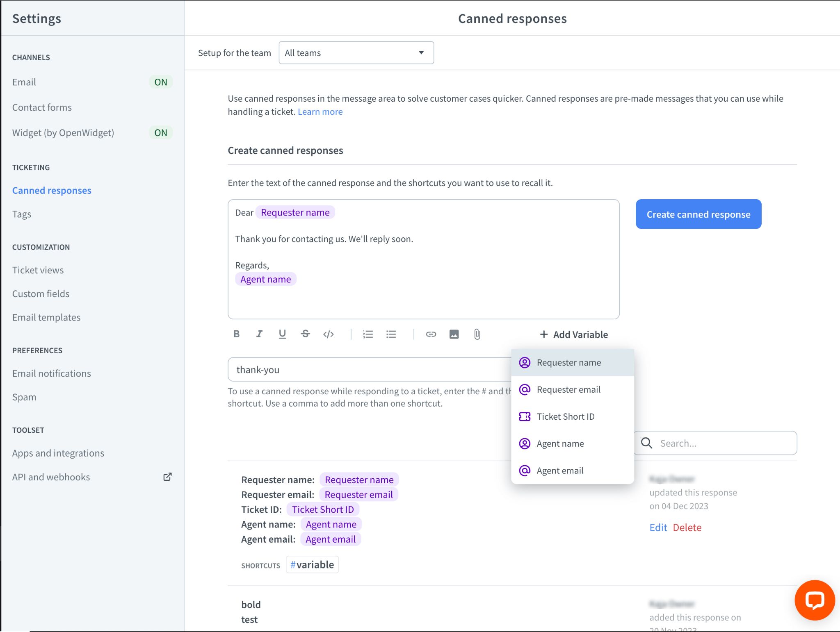This screenshot has height=632, width=840.
Task: Click the Search canned responses field
Action: tap(716, 443)
